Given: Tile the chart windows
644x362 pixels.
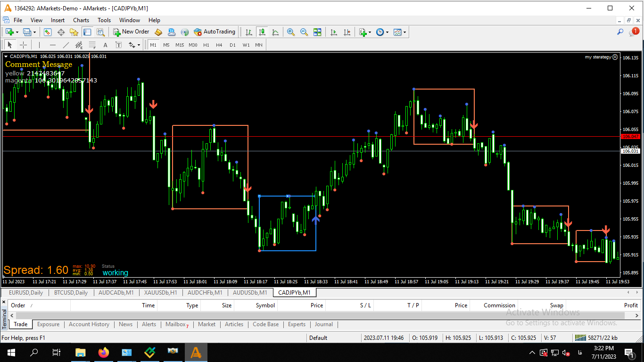Looking at the screenshot, I should pyautogui.click(x=317, y=32).
